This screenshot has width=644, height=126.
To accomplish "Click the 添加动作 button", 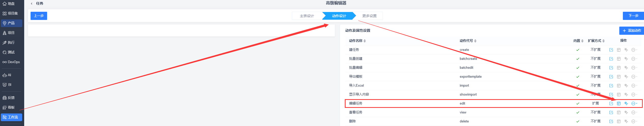I will click(x=632, y=31).
